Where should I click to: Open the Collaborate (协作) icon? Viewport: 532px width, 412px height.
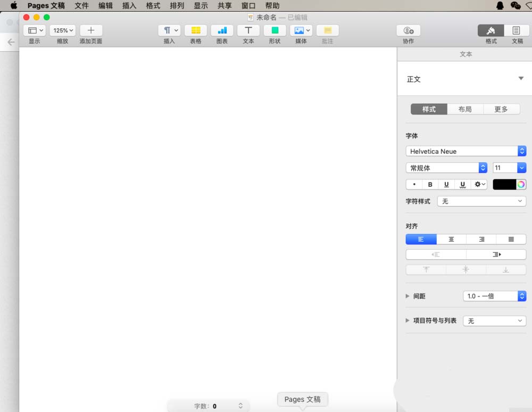(408, 30)
